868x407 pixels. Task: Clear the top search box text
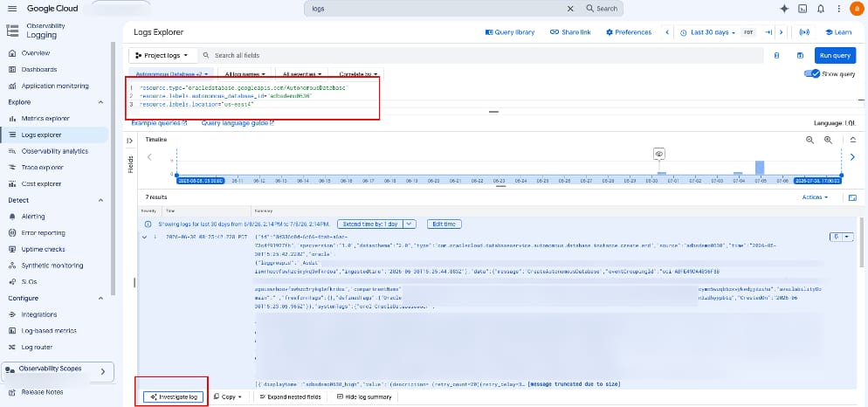570,9
